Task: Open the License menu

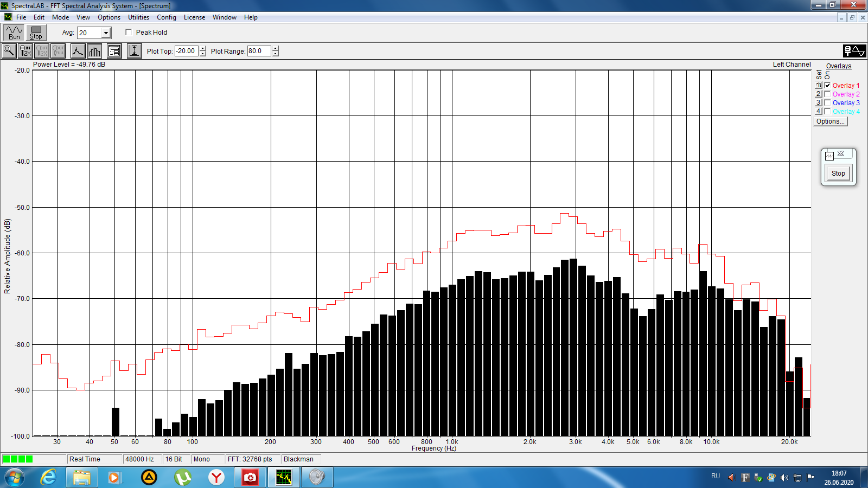Action: click(x=194, y=17)
